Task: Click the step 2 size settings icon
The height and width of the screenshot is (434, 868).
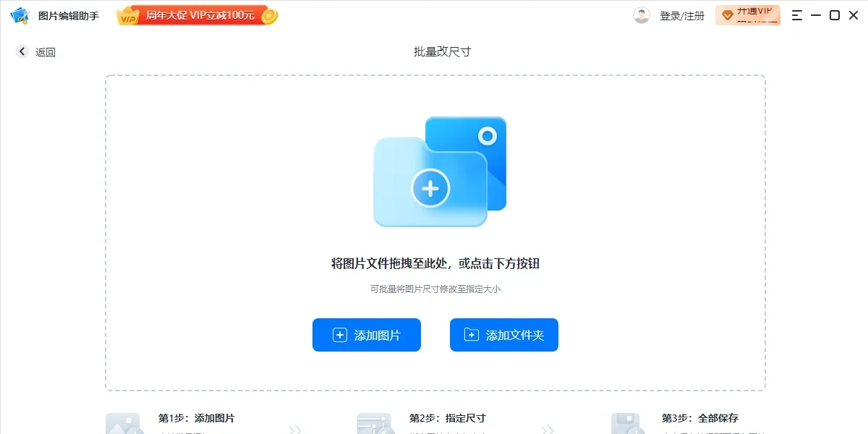Action: [x=375, y=424]
